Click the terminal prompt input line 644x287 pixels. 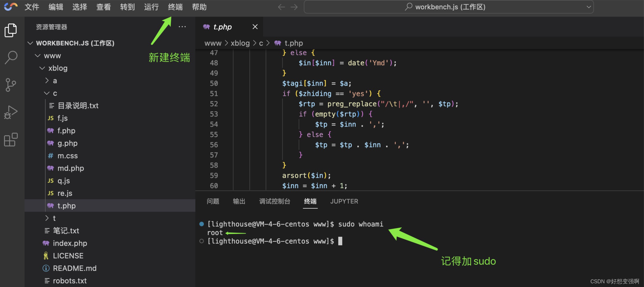[x=275, y=241]
